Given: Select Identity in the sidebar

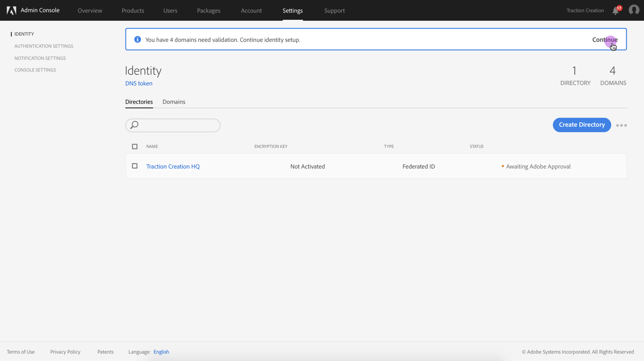Looking at the screenshot, I should (x=24, y=34).
